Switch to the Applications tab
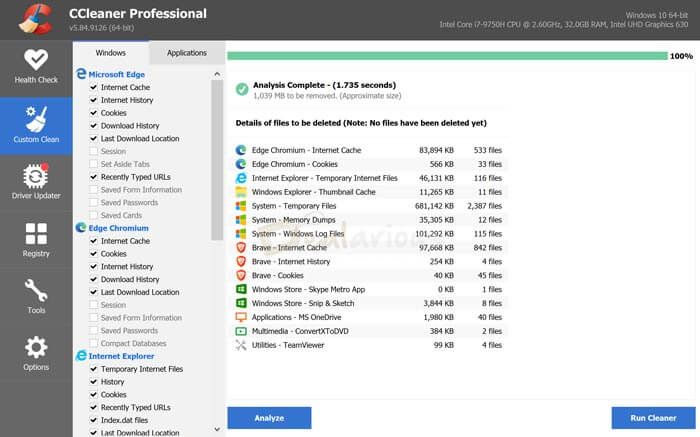Image resolution: width=700 pixels, height=437 pixels. 187,53
